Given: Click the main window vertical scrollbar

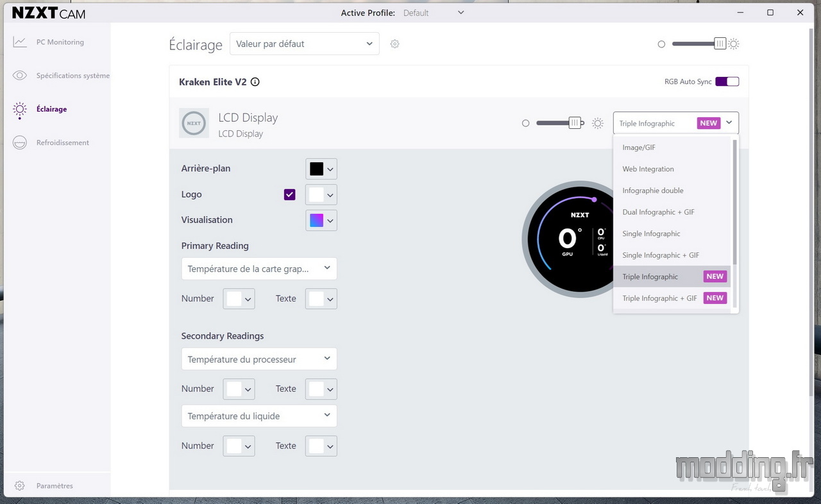Looking at the screenshot, I should tap(810, 211).
